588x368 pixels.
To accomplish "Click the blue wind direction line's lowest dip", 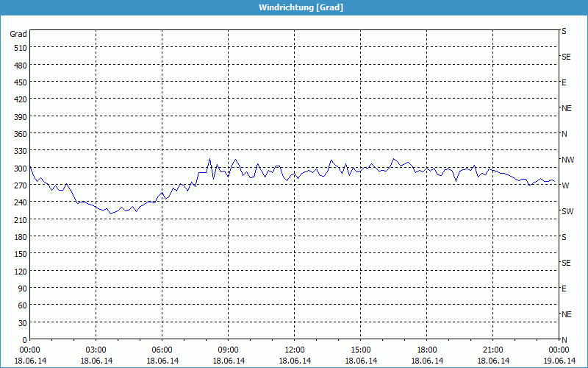I will point(110,213).
